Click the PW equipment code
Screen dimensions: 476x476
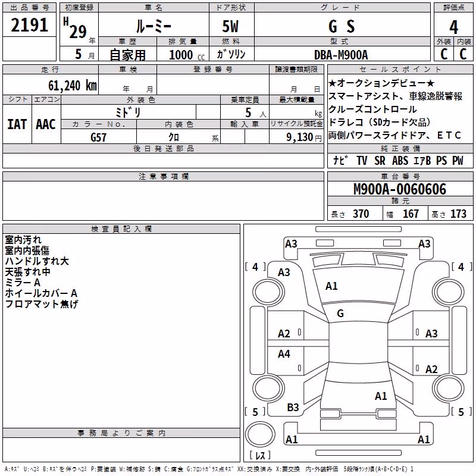coord(458,160)
